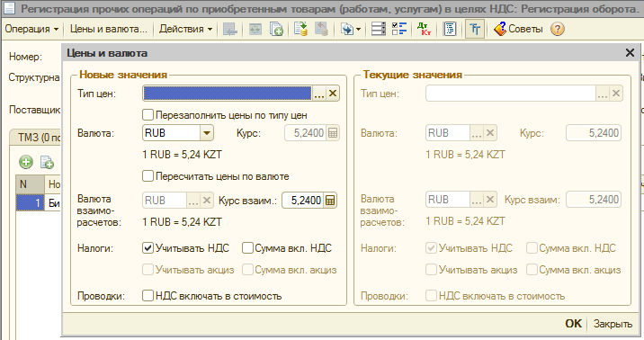Check Сумма вкл. НДС option
The width and height of the screenshot is (644, 340).
(x=247, y=248)
